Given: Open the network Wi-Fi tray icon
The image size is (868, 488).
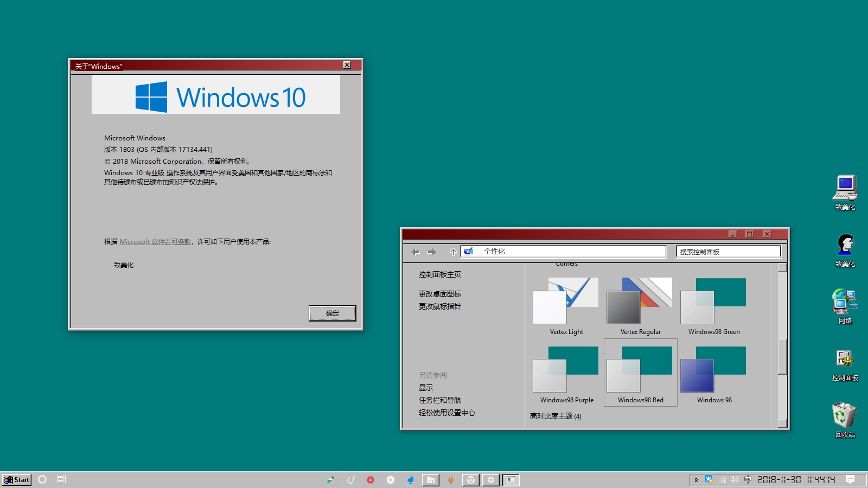Looking at the screenshot, I should [723, 480].
